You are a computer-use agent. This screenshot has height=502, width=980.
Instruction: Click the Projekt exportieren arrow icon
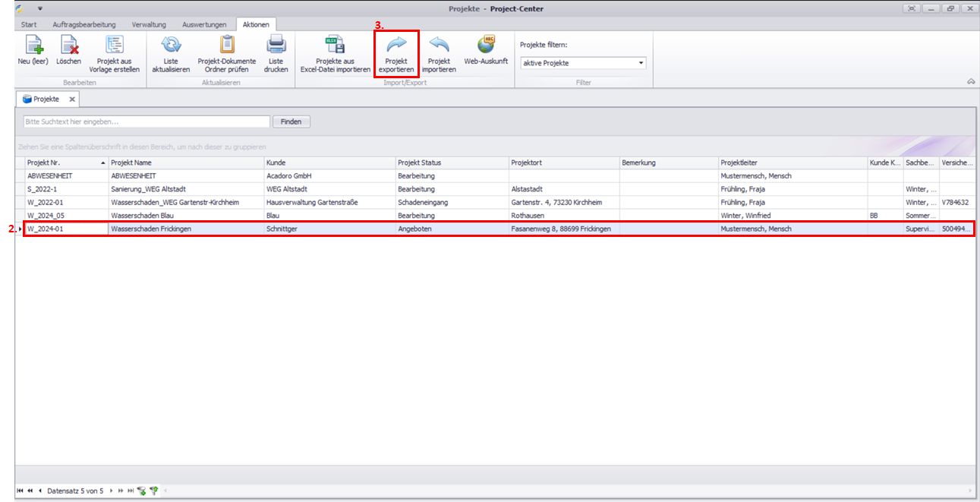point(396,46)
